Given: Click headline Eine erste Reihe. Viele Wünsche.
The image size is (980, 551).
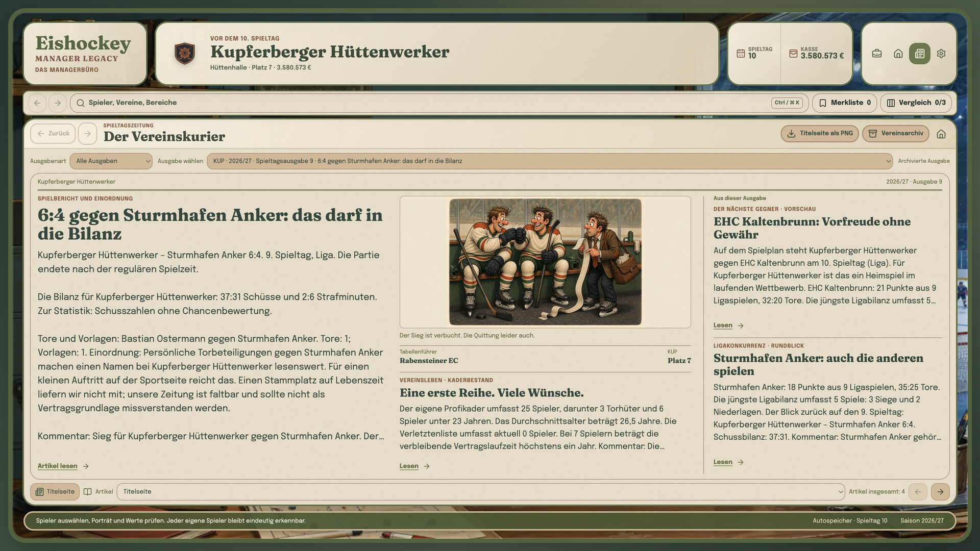Looking at the screenshot, I should tap(492, 393).
